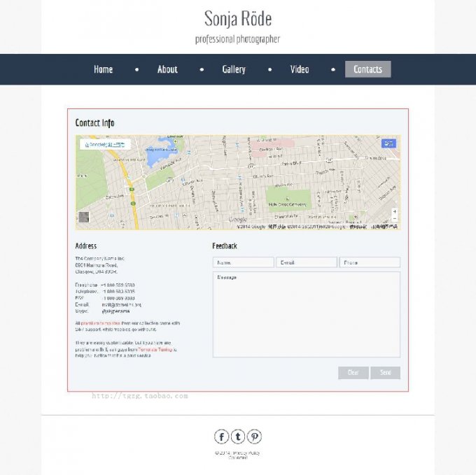Click the map zoom in plus button
476x475 pixels.
coord(395,211)
